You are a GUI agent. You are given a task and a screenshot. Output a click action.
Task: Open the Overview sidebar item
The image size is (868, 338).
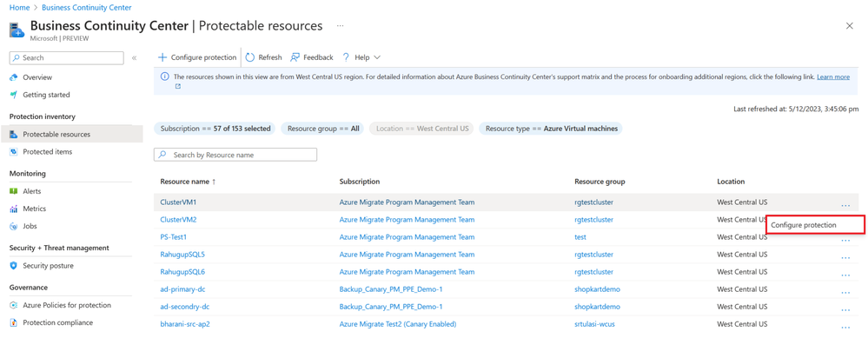pos(37,77)
